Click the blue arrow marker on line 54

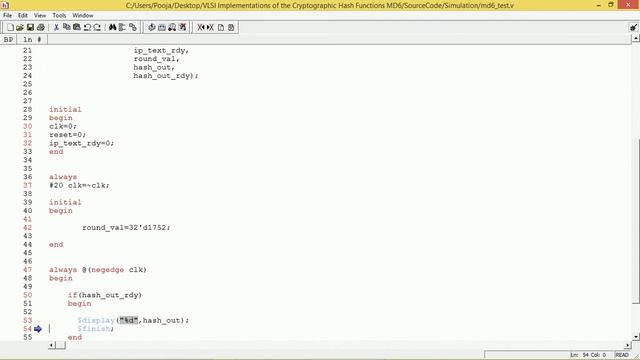pos(38,329)
